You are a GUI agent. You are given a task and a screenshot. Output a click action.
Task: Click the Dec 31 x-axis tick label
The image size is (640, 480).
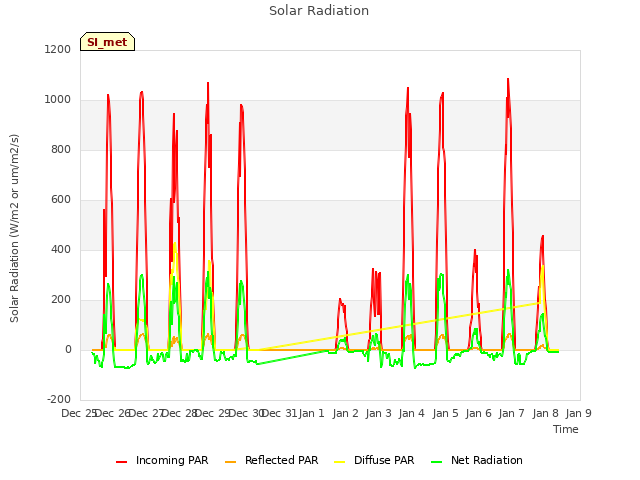279,413
